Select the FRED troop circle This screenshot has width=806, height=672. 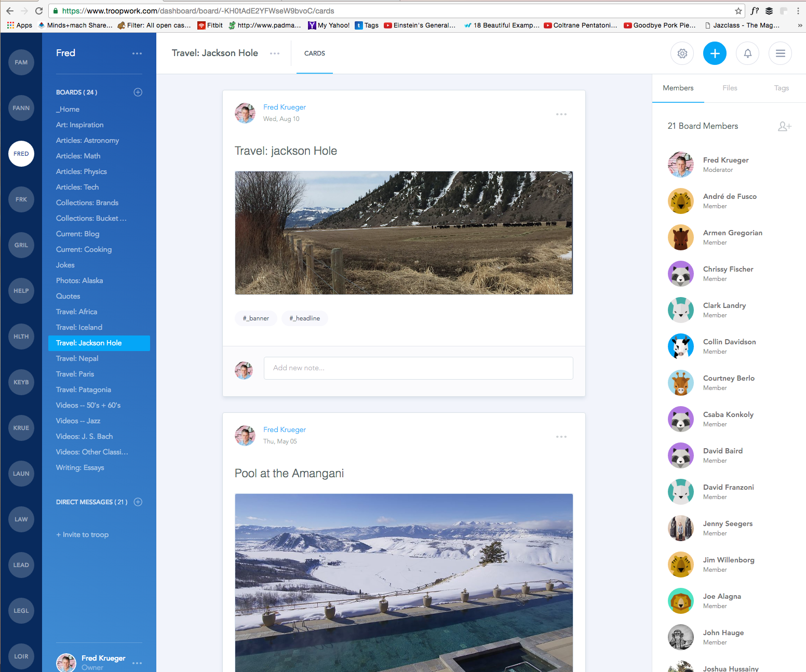(21, 154)
